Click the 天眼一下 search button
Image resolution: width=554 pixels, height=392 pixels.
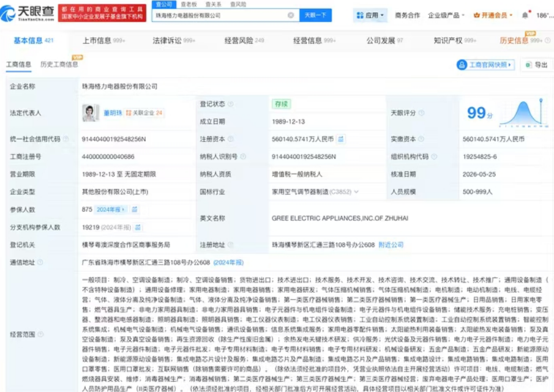pos(315,15)
